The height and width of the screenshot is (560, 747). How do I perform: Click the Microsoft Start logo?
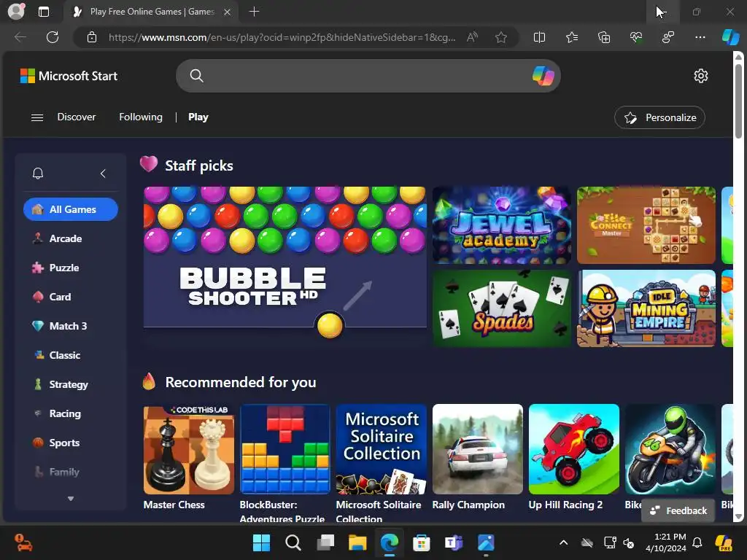(69, 76)
